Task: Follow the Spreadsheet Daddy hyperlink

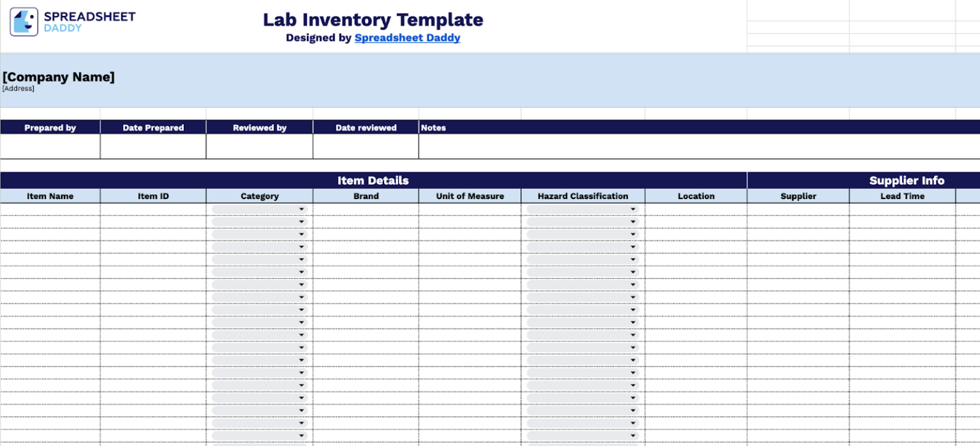Action: 407,38
